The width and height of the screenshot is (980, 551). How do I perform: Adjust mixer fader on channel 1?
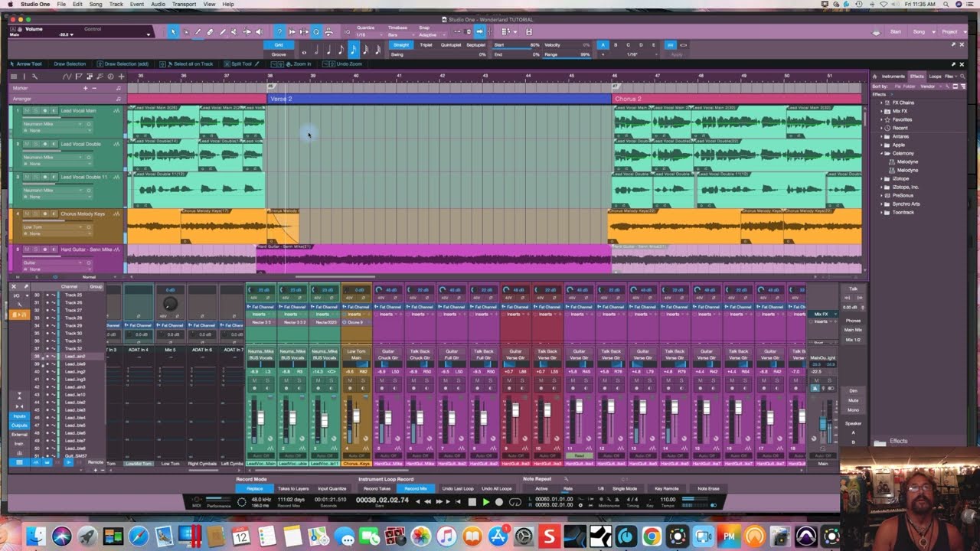point(260,417)
